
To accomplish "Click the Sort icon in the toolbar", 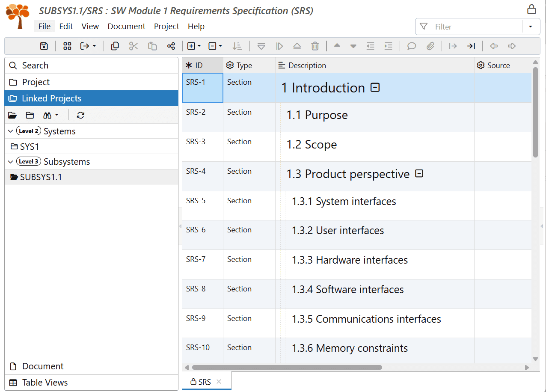I will (x=237, y=46).
